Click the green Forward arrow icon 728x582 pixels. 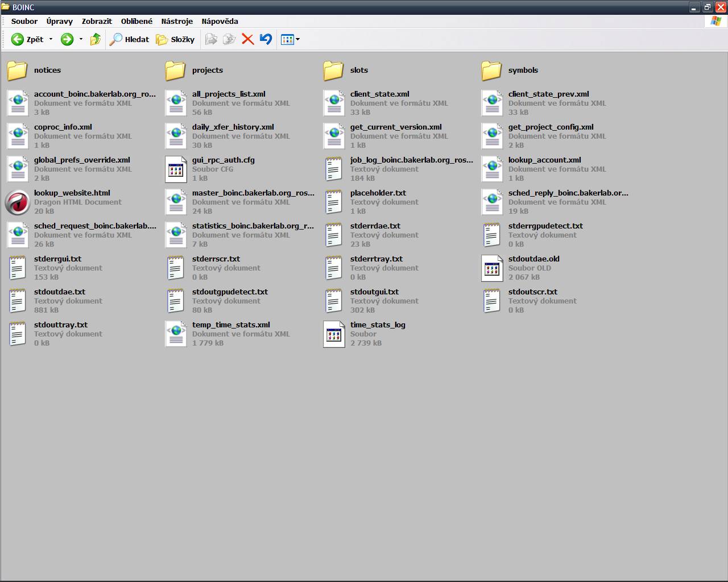point(67,39)
